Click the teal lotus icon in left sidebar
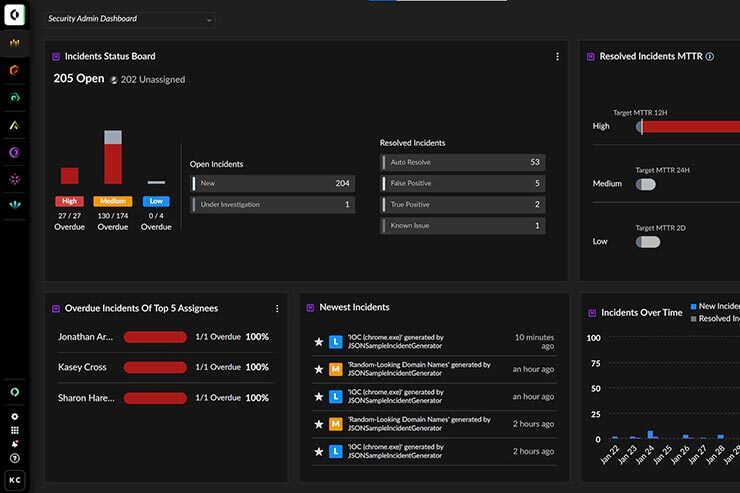 [14, 206]
